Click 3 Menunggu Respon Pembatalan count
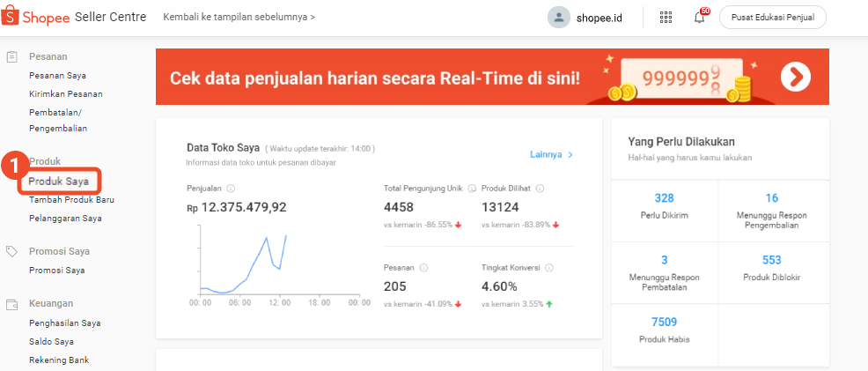Image resolution: width=868 pixels, height=371 pixels. tap(665, 260)
